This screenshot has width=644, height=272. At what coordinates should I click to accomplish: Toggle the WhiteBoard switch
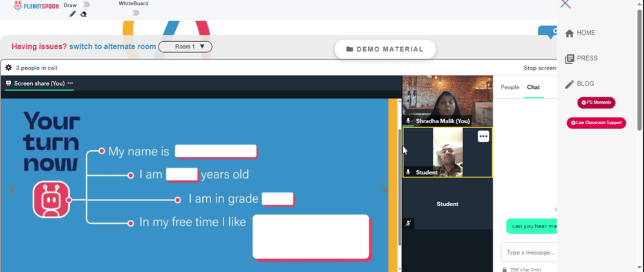click(133, 13)
